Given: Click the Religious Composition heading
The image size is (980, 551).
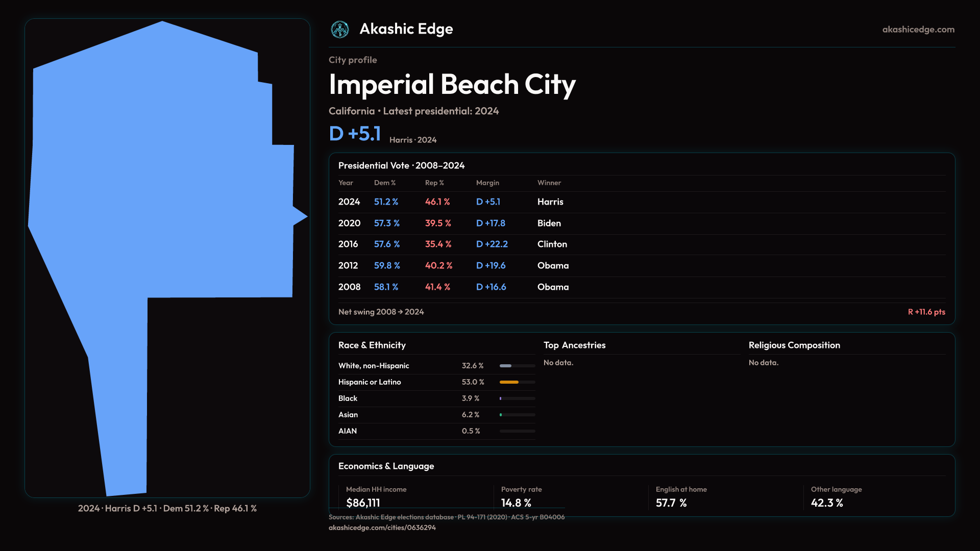Looking at the screenshot, I should click(x=794, y=345).
